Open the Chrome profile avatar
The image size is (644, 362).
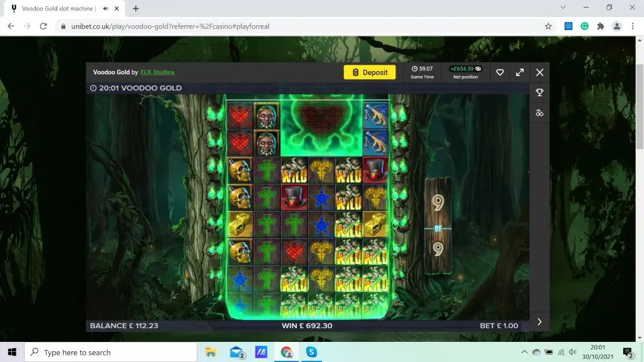coord(617,26)
